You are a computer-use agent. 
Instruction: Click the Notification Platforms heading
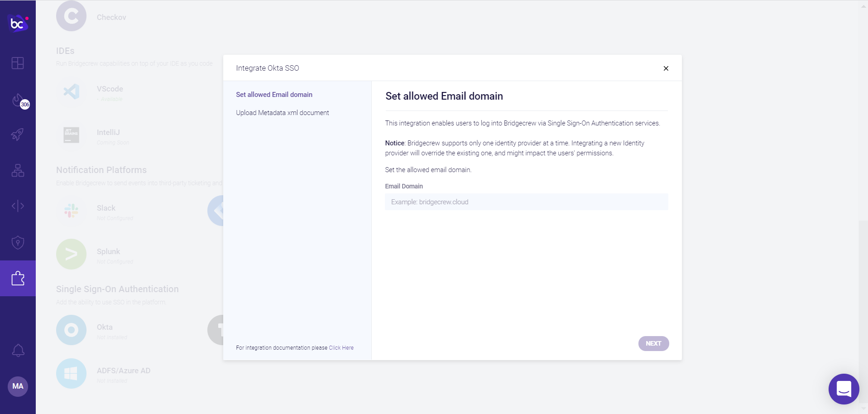coord(101,170)
